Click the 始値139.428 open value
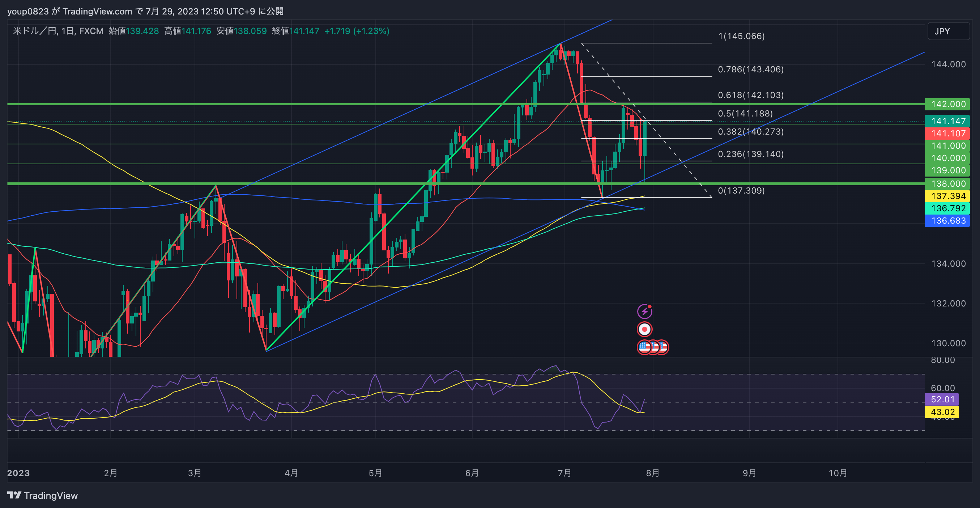This screenshot has width=980, height=508. (x=133, y=31)
